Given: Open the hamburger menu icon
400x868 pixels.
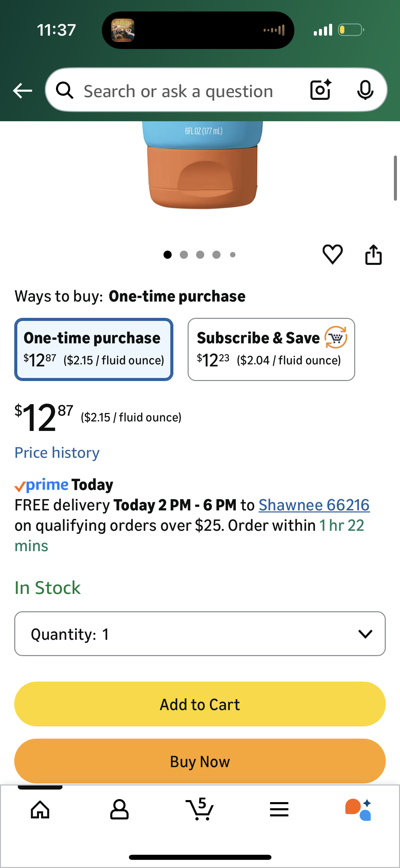Looking at the screenshot, I should point(279,810).
